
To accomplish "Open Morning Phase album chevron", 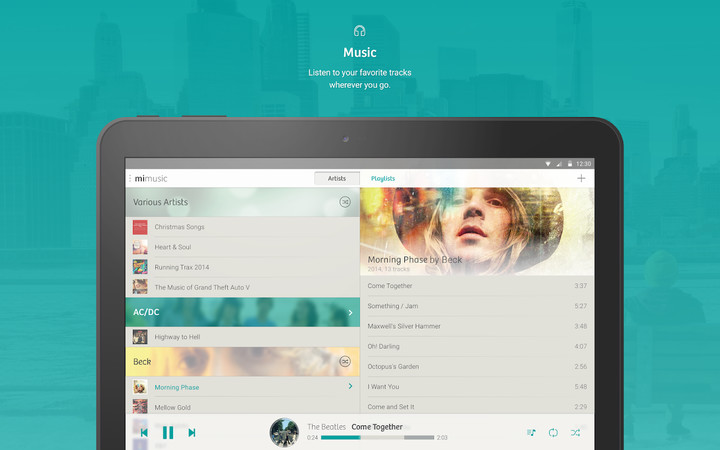I will [349, 386].
